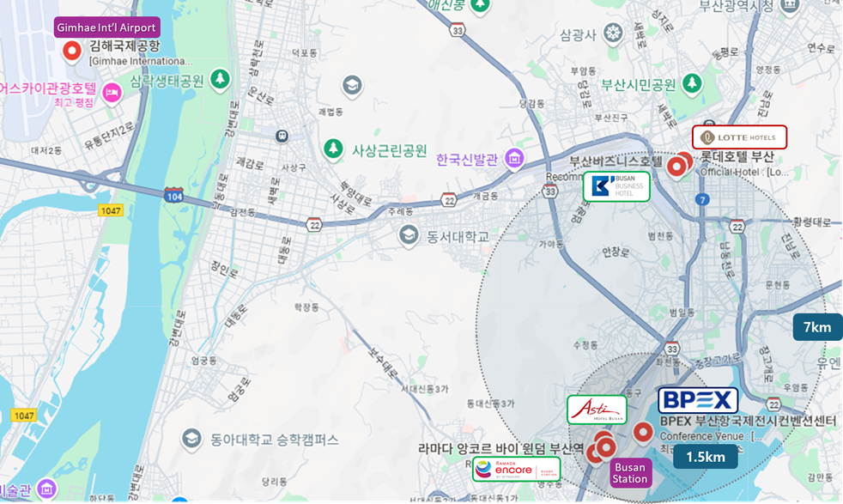This screenshot has width=843, height=504.
Task: Click the Lotte Hotels logo box
Action: point(739,137)
